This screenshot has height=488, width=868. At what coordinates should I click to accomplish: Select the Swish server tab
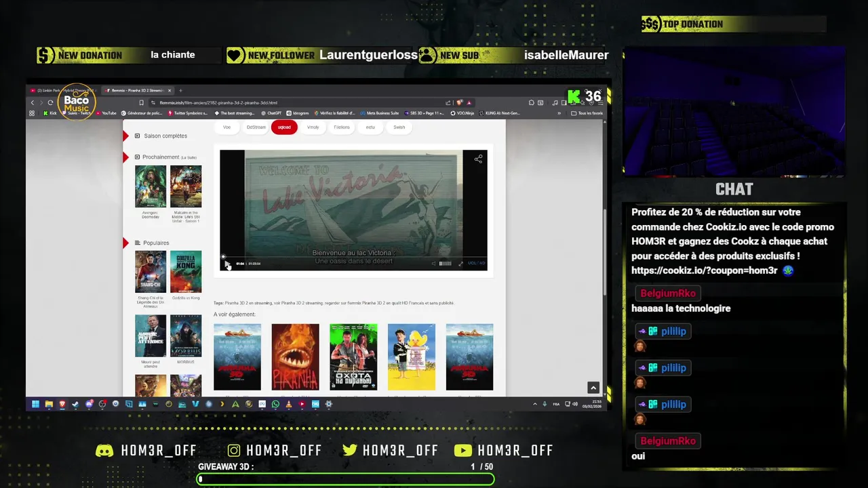tap(399, 127)
